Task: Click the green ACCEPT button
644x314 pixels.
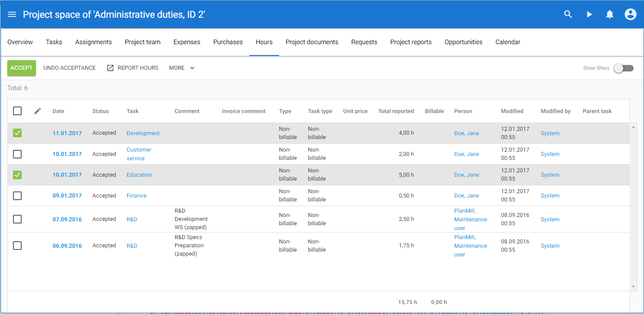Action: click(22, 68)
